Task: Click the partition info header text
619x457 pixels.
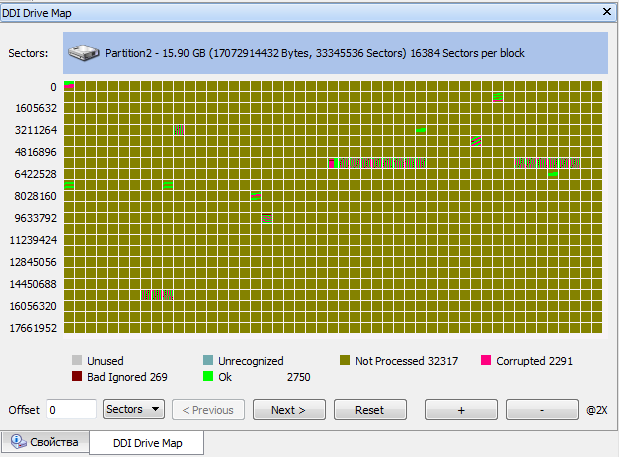Action: click(x=315, y=53)
